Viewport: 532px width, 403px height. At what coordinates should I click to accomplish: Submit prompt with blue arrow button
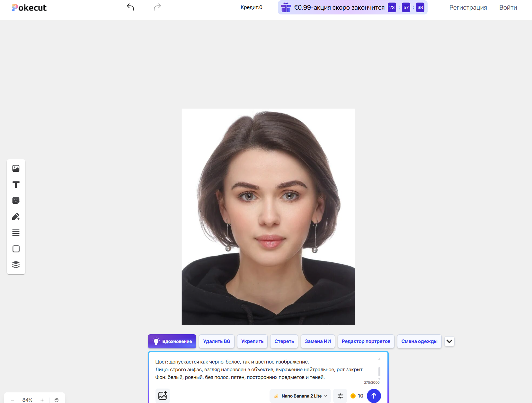(374, 396)
